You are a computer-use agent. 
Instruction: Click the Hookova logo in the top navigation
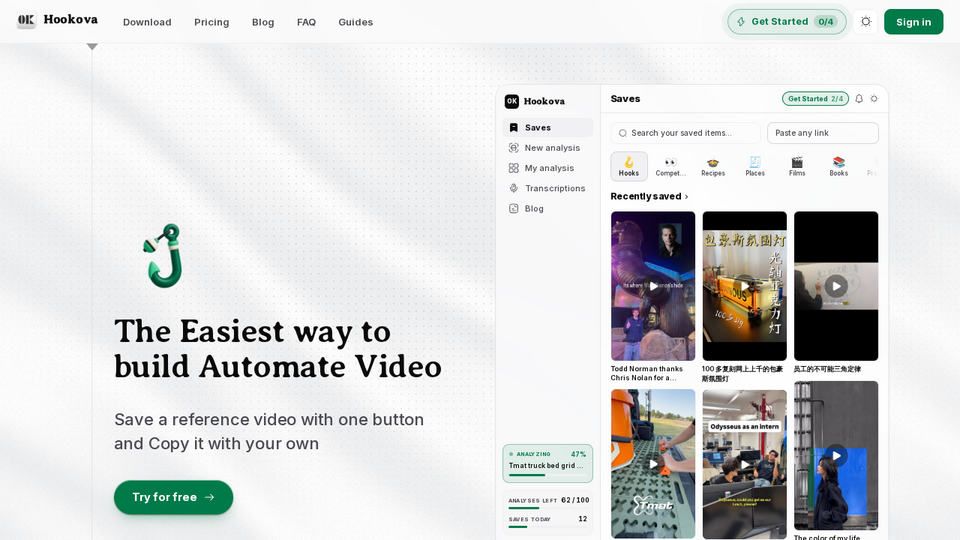57,20
